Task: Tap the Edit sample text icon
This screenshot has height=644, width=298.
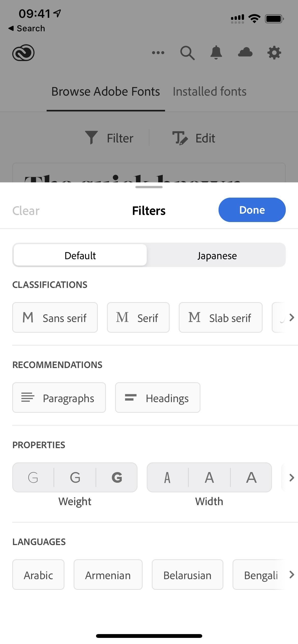Action: click(180, 138)
